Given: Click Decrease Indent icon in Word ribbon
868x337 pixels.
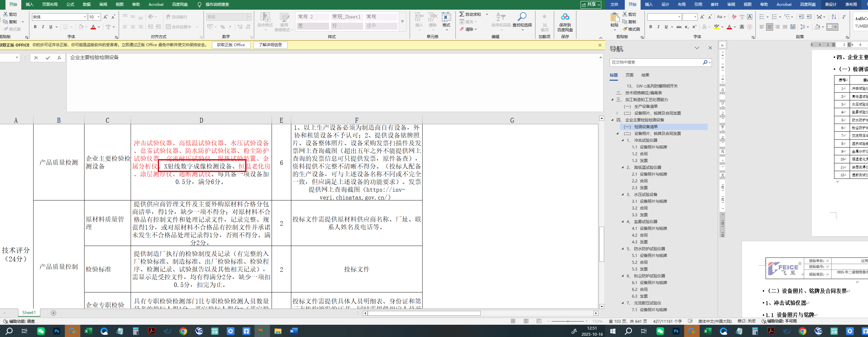Looking at the screenshot, I should [x=801, y=17].
